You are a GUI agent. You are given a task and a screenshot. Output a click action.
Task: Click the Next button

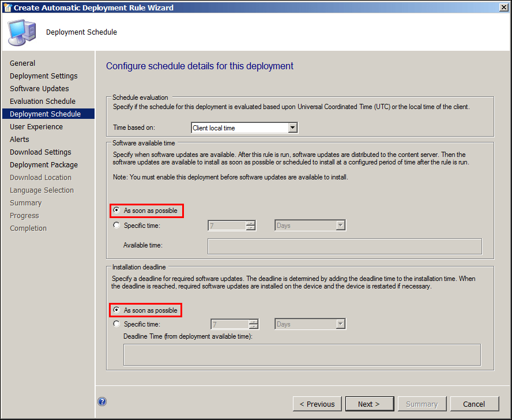coord(368,404)
